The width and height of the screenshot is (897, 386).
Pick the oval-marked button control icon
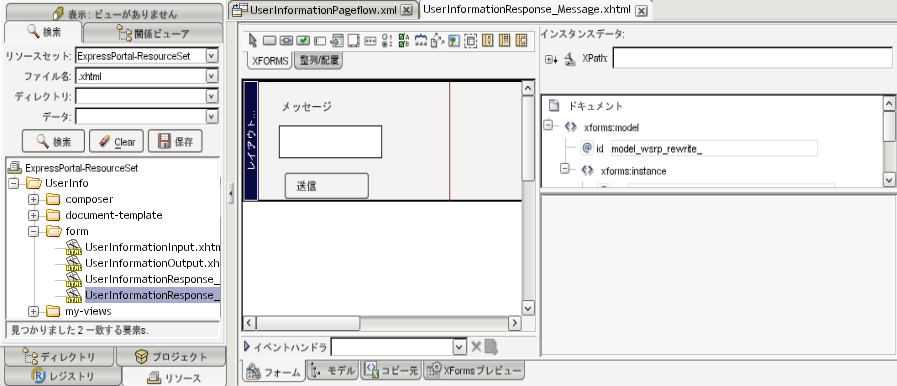286,41
